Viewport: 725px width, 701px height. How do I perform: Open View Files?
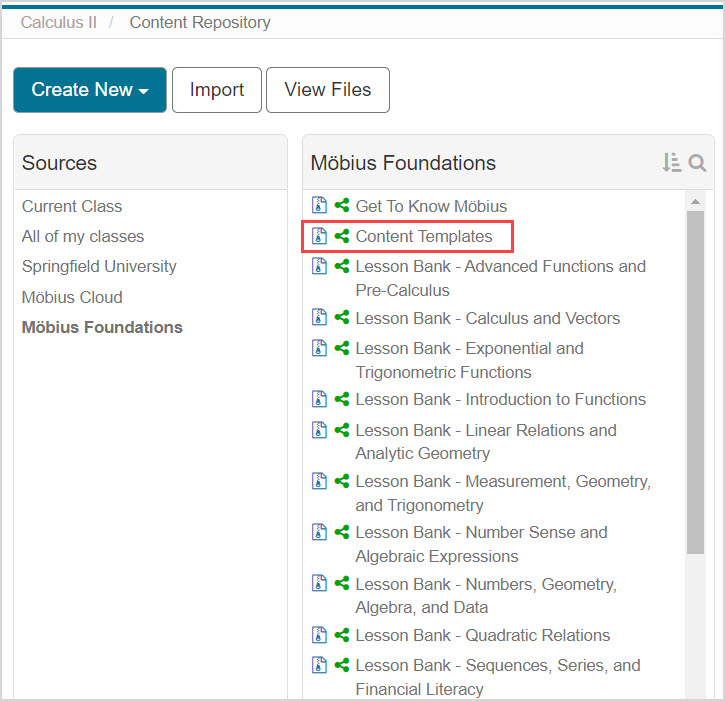pyautogui.click(x=327, y=90)
